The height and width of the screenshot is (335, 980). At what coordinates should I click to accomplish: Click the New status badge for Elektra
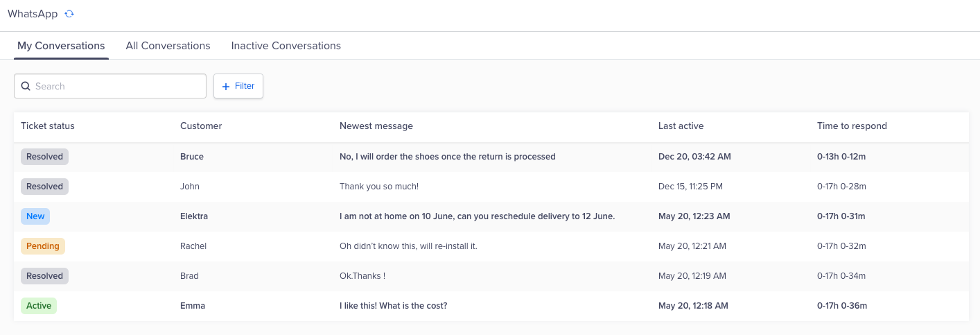coord(35,216)
